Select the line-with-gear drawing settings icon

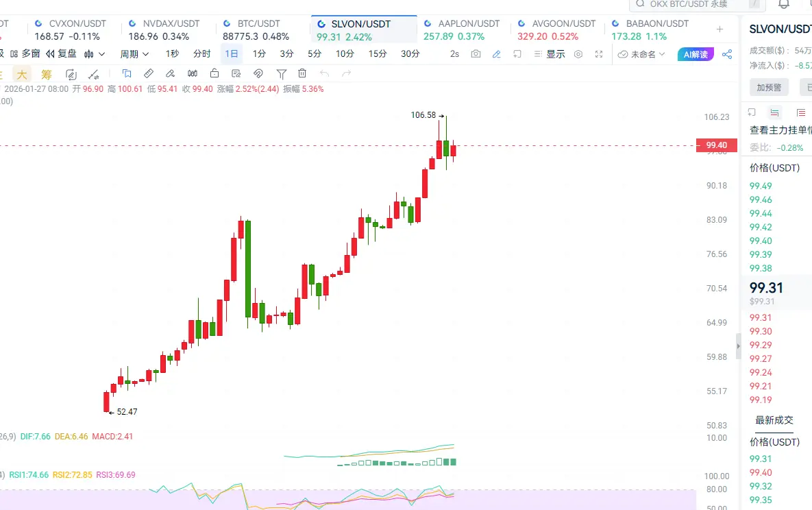coord(94,74)
